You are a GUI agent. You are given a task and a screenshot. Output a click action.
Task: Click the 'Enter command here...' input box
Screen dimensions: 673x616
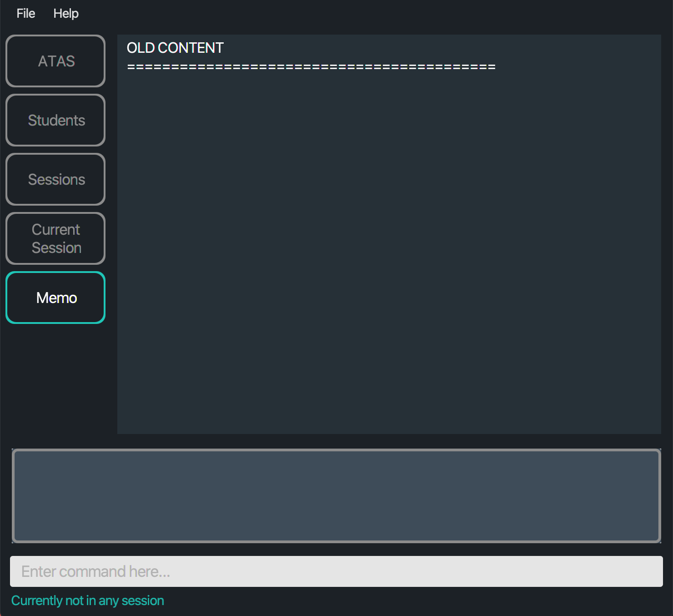[336, 571]
